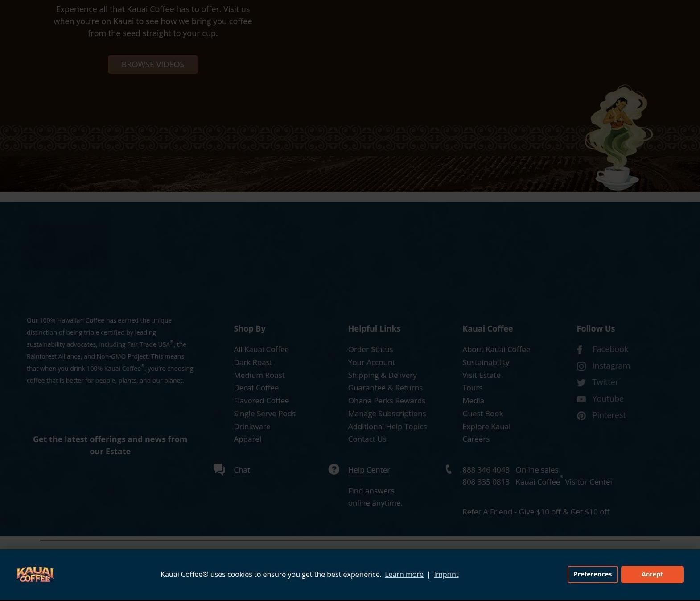Check Order Status
The width and height of the screenshot is (700, 601).
[371, 349]
